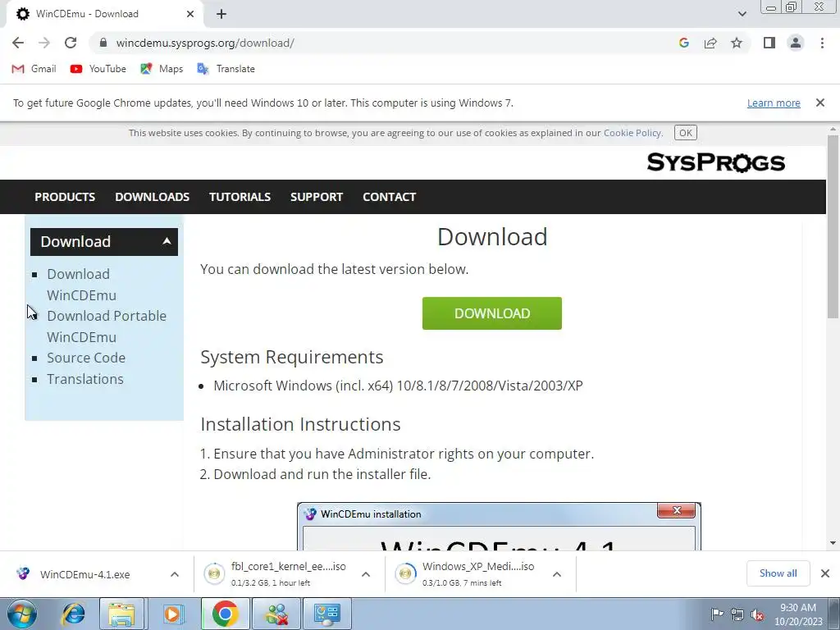
Task: Open the TUTORIALS menu
Action: (x=240, y=197)
